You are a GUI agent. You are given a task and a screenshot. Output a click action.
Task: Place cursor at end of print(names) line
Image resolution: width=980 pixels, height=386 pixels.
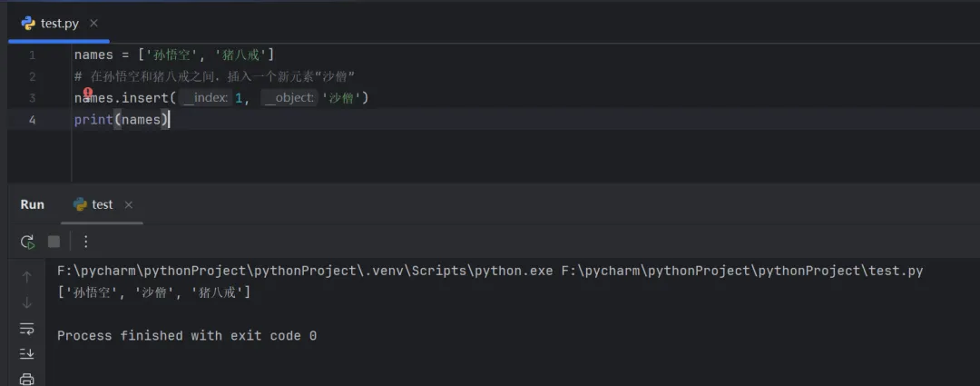click(170, 120)
